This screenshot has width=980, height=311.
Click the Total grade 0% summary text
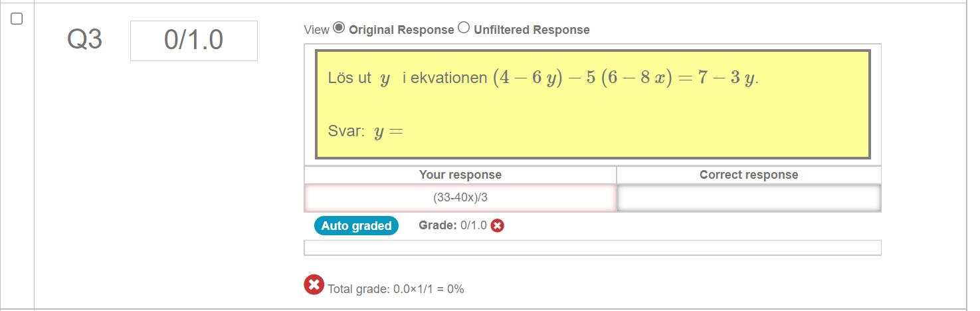(395, 289)
